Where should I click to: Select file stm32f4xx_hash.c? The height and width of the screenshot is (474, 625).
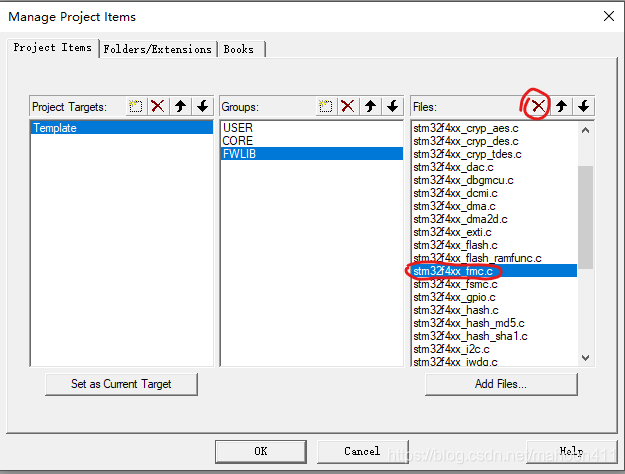click(495, 310)
